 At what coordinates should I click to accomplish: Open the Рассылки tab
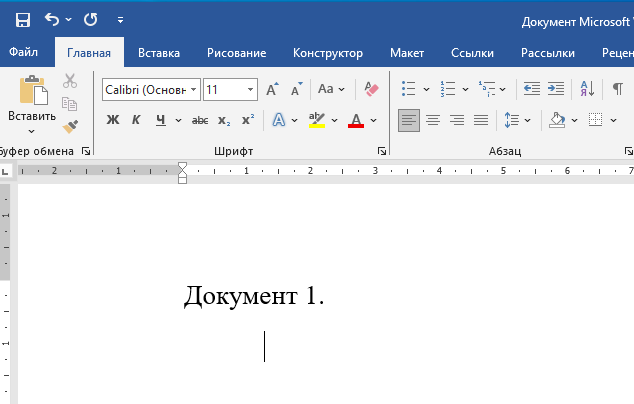(x=547, y=53)
